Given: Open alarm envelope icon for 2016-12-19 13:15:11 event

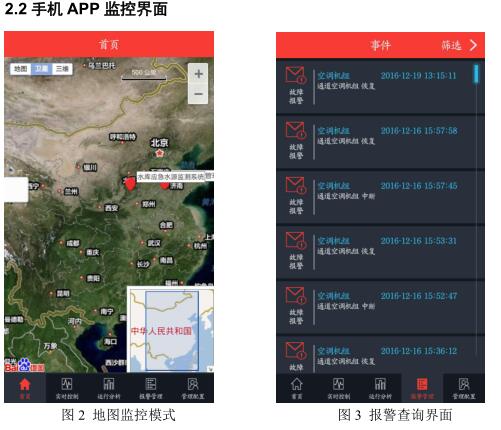Looking at the screenshot, I should pos(296,75).
